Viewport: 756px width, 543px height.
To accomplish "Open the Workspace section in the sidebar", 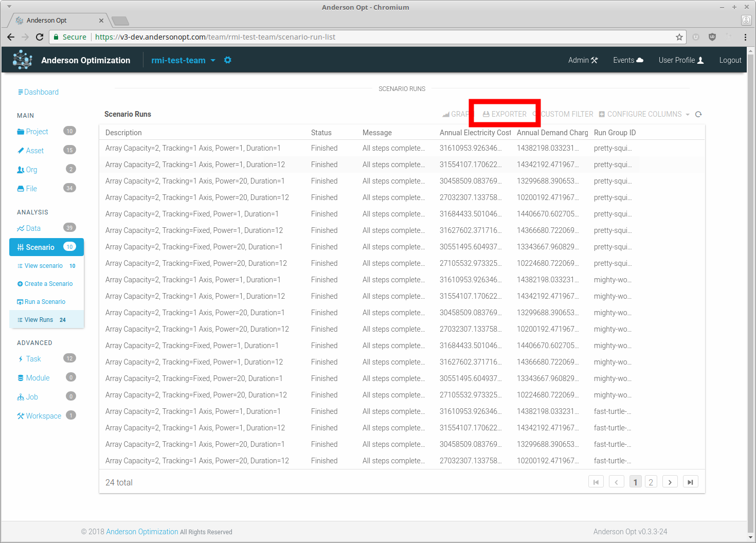I will click(x=43, y=416).
